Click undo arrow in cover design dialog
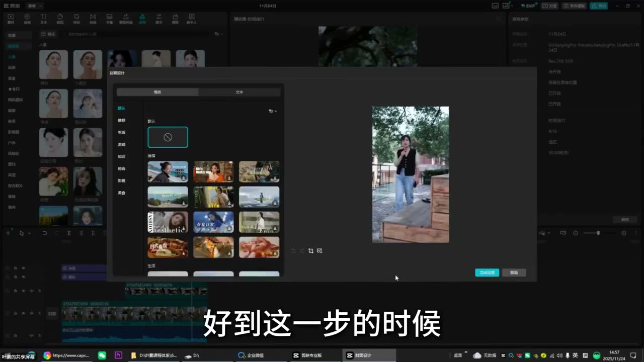This screenshot has height=362, width=644. [293, 250]
